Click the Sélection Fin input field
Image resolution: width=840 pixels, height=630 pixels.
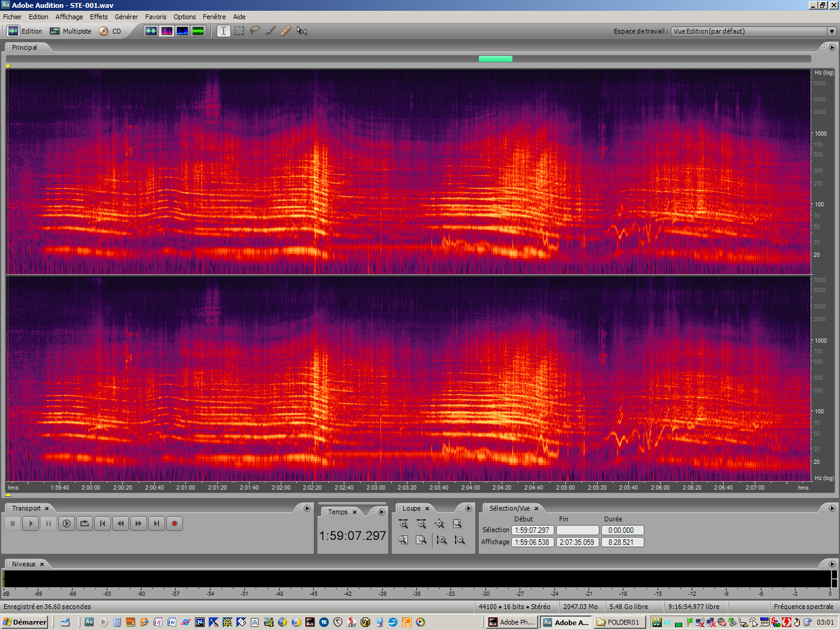pos(577,530)
